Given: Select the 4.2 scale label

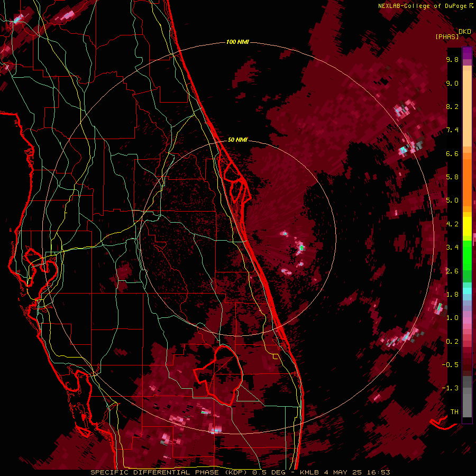Looking at the screenshot, I should pyautogui.click(x=452, y=224).
